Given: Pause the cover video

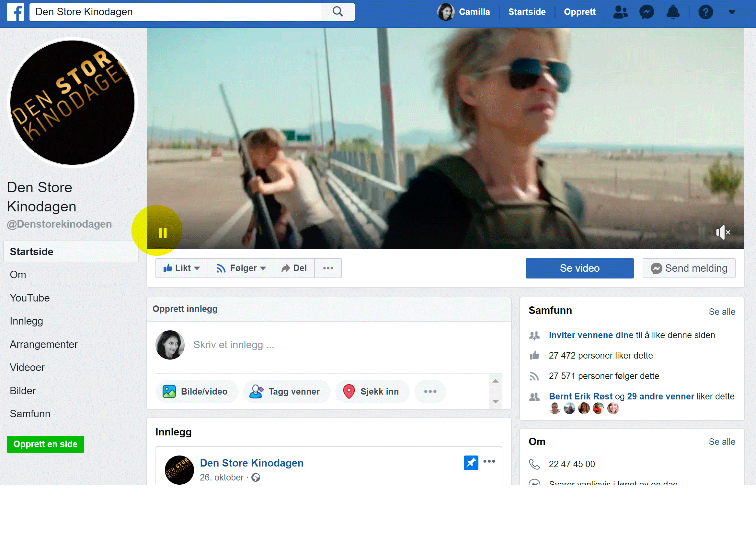Looking at the screenshot, I should (163, 233).
